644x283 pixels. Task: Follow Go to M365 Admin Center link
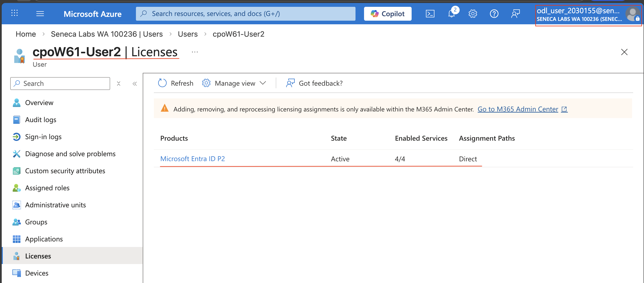click(x=518, y=109)
